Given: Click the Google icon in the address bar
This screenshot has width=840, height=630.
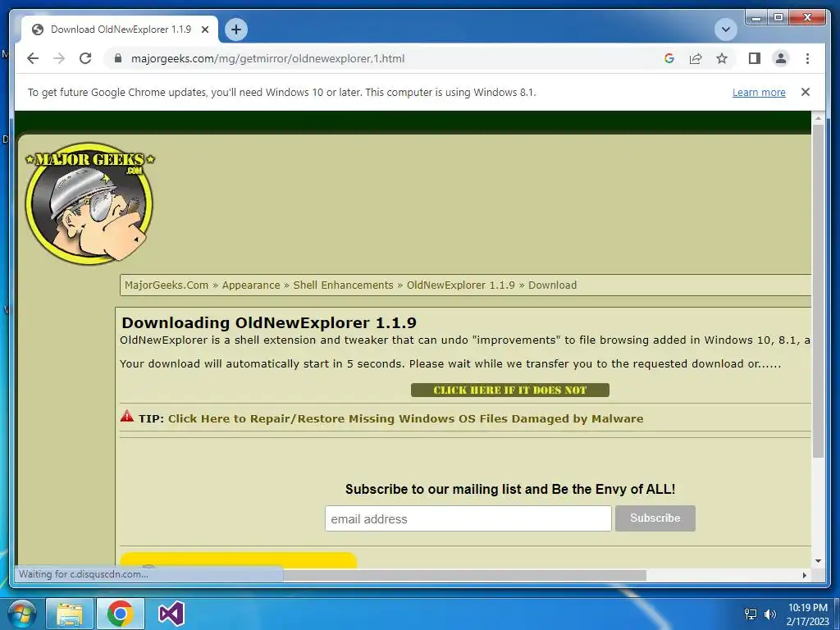Looking at the screenshot, I should click(669, 58).
